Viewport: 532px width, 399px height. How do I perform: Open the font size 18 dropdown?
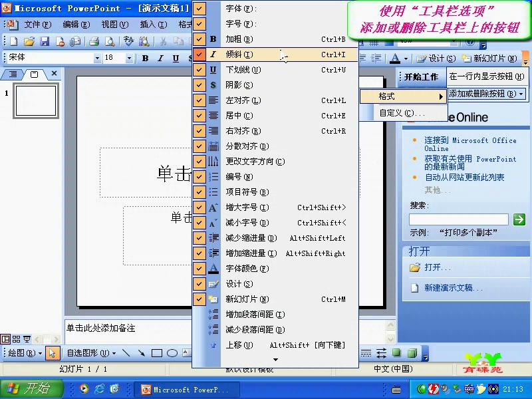coord(129,59)
